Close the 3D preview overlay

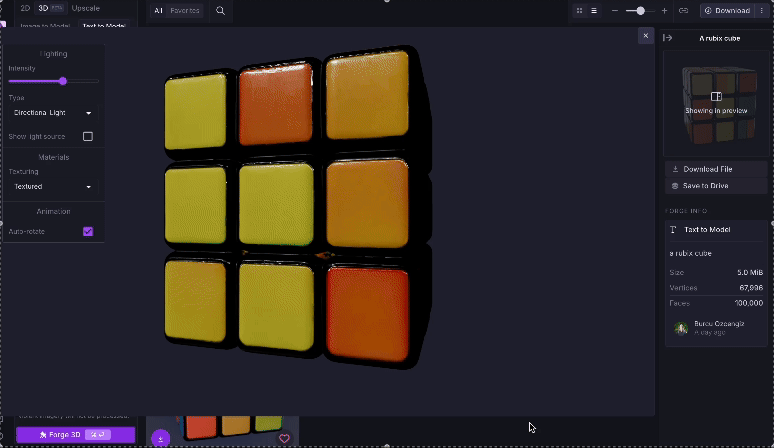coord(646,36)
